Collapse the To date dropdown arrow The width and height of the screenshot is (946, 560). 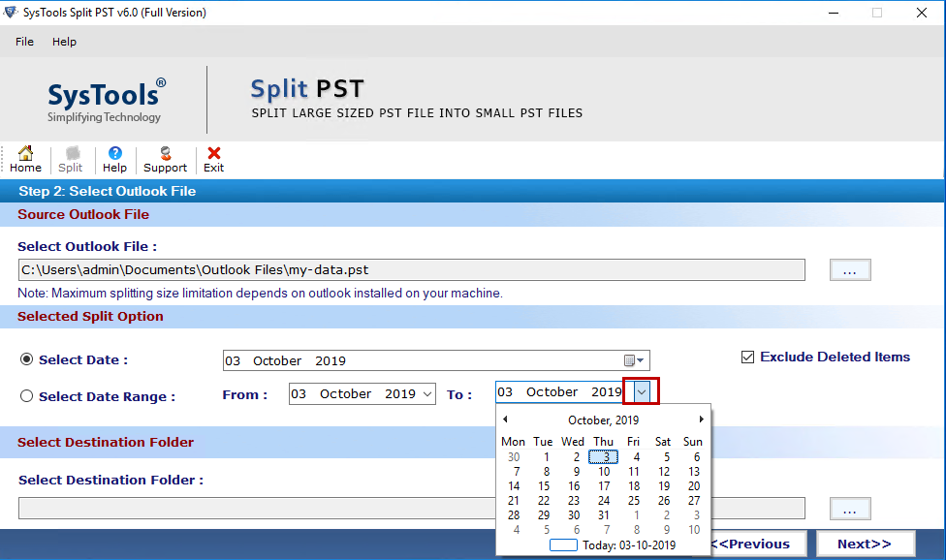[642, 391]
